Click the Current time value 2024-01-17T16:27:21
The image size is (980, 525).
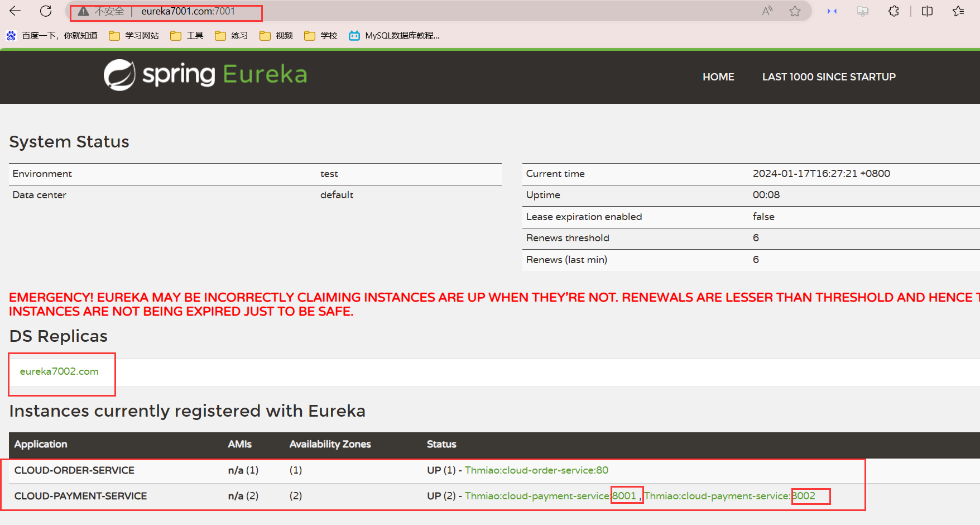(x=822, y=174)
